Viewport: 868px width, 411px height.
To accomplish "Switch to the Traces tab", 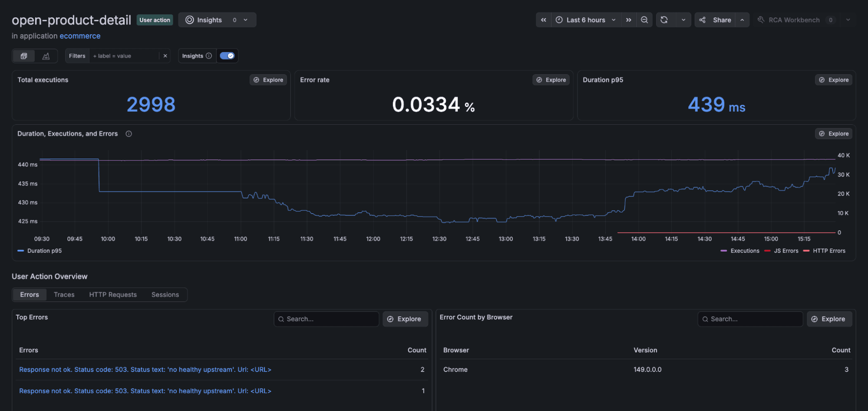I will pos(64,295).
